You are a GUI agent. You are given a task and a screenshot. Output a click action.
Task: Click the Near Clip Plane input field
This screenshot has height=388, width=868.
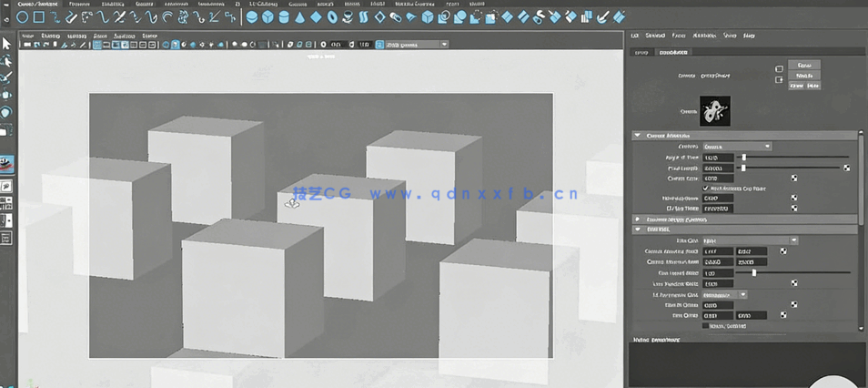click(x=718, y=198)
